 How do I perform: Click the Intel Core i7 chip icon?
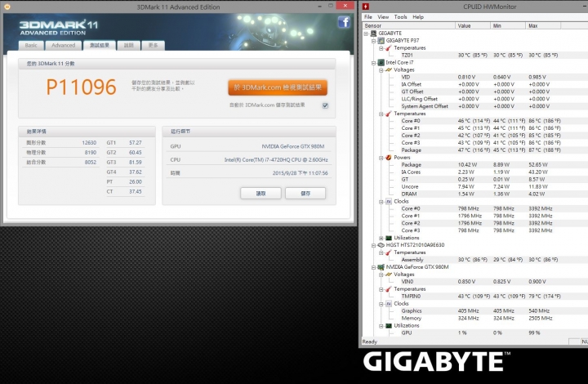(381, 63)
